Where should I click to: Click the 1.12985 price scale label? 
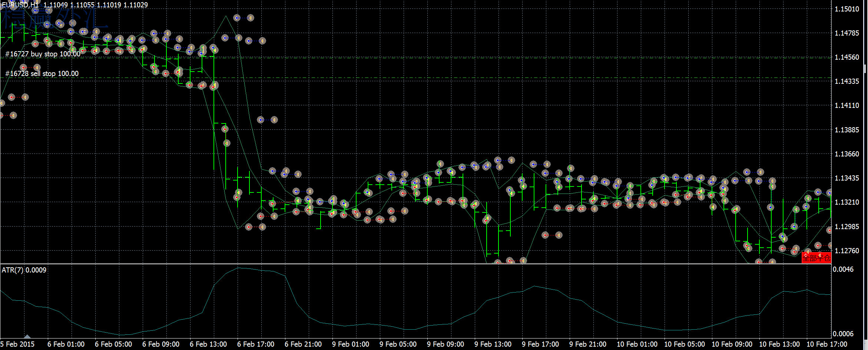847,227
